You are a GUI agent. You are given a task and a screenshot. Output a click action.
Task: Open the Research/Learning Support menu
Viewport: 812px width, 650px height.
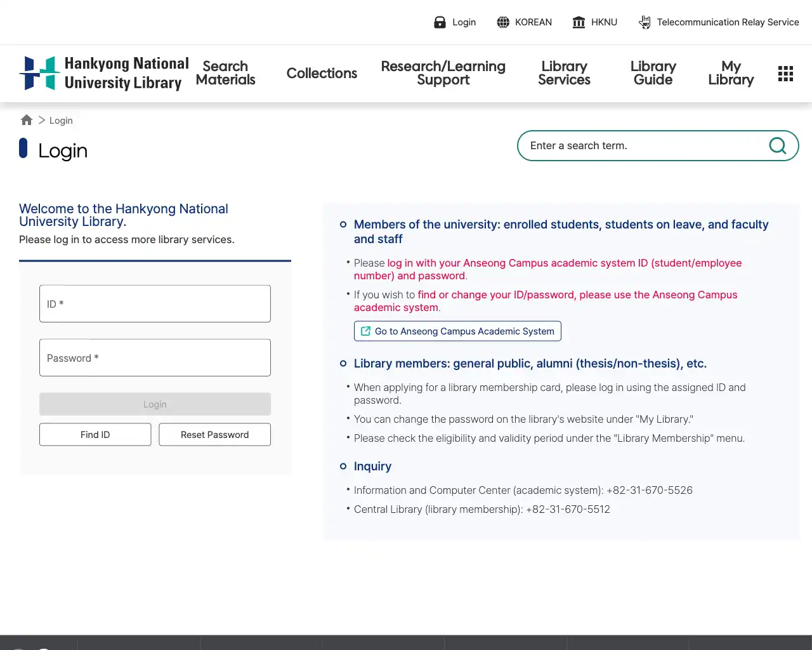pyautogui.click(x=443, y=73)
